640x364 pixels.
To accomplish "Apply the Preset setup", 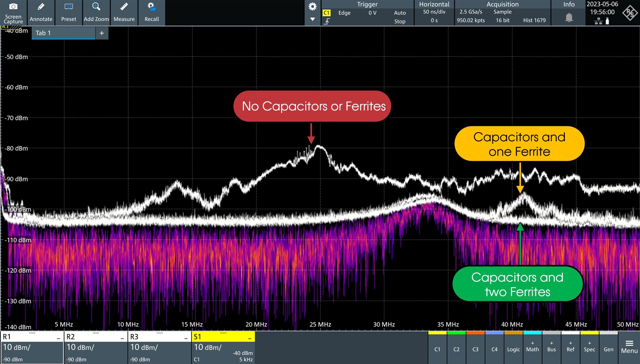I will coord(69,13).
